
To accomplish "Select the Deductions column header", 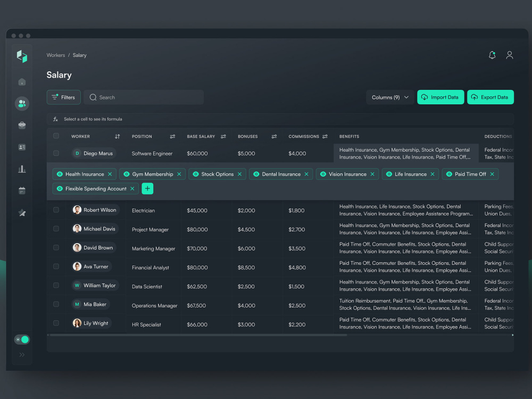I will [x=498, y=136].
